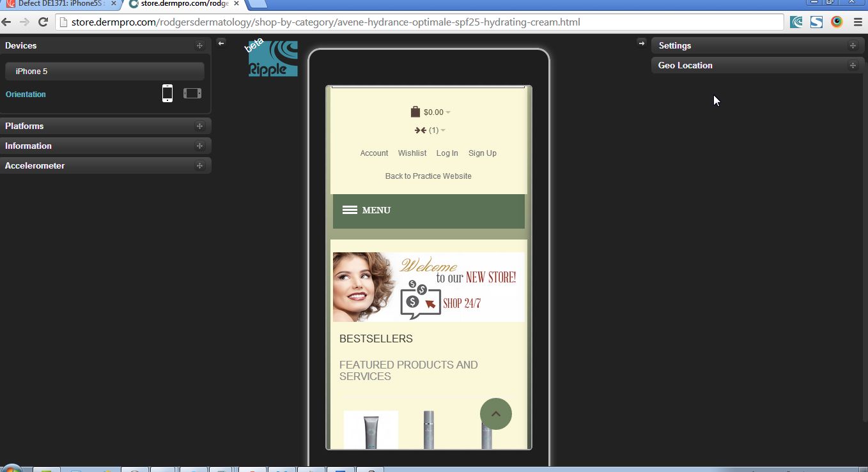Switch to Defect DE1371 browser tab
The height and width of the screenshot is (472, 868).
[x=61, y=4]
